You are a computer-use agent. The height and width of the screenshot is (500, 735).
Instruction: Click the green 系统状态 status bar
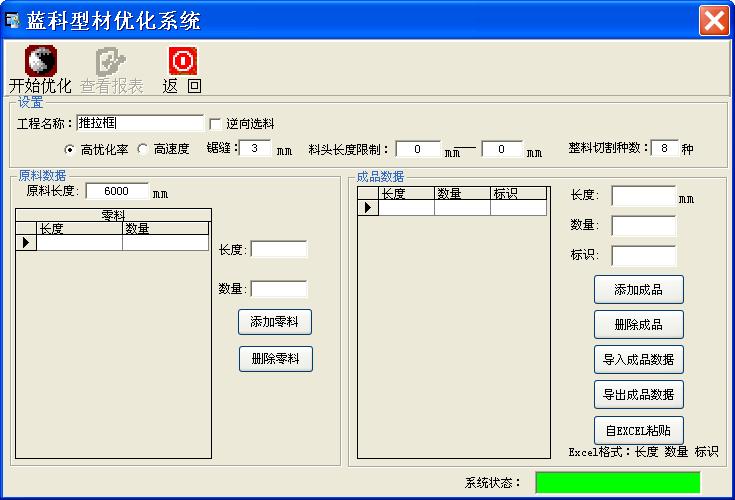coord(617,482)
